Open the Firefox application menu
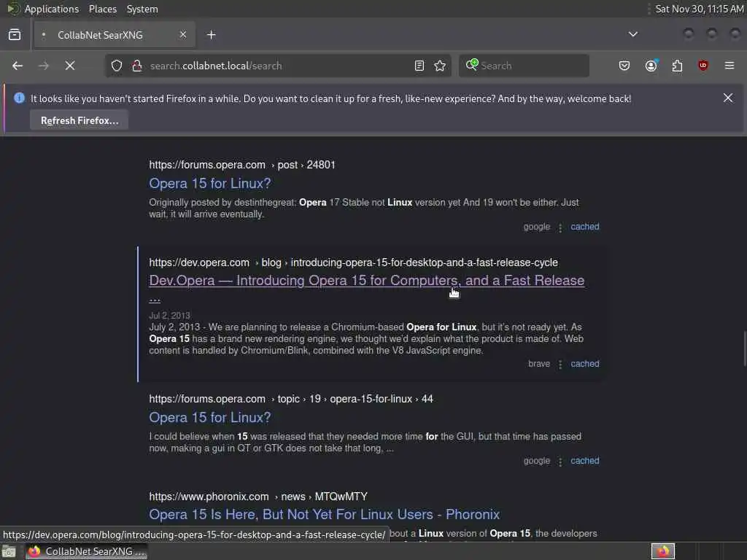The image size is (747, 560). 729,66
